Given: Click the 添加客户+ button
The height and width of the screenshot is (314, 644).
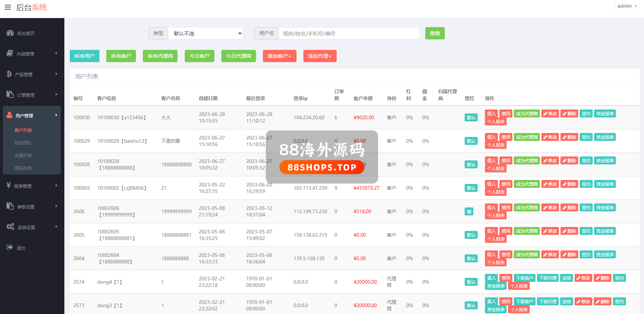Looking at the screenshot, I should pos(279,56).
